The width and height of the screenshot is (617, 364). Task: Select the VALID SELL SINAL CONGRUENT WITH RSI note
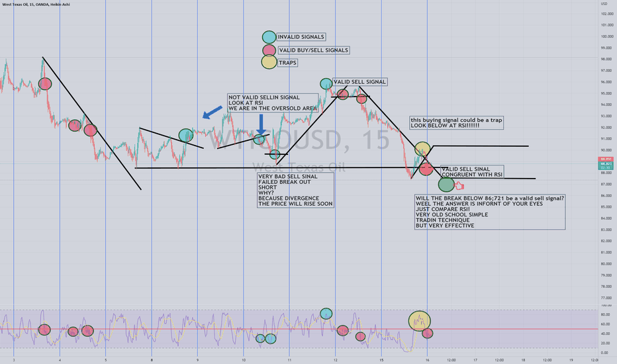tap(472, 171)
